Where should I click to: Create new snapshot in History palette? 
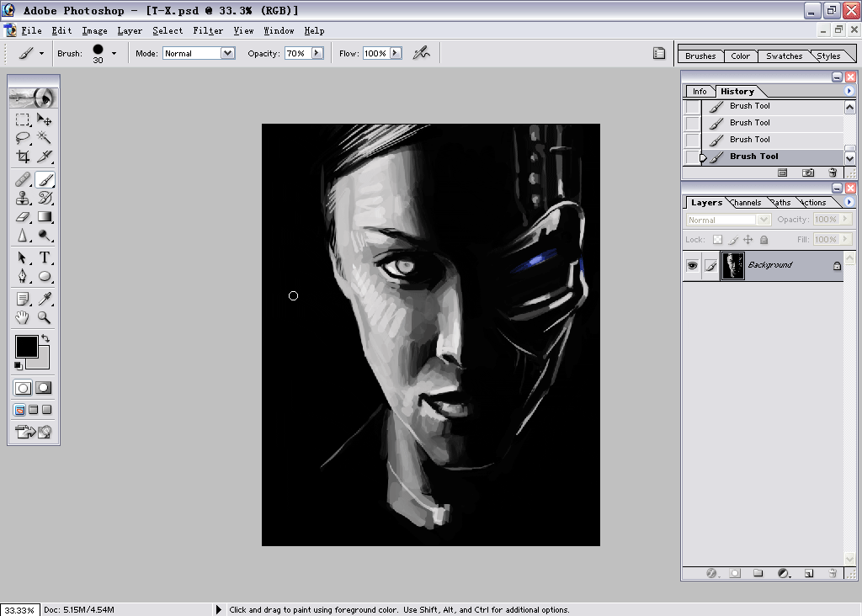[808, 173]
